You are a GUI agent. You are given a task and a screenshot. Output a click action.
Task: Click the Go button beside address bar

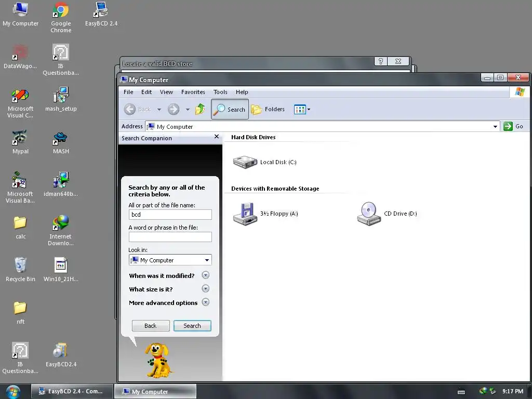[x=513, y=126]
